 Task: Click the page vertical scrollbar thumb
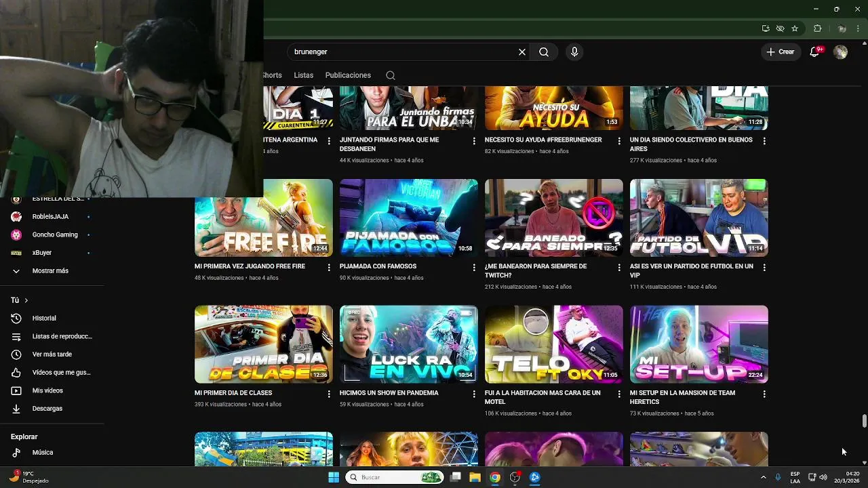[864, 421]
